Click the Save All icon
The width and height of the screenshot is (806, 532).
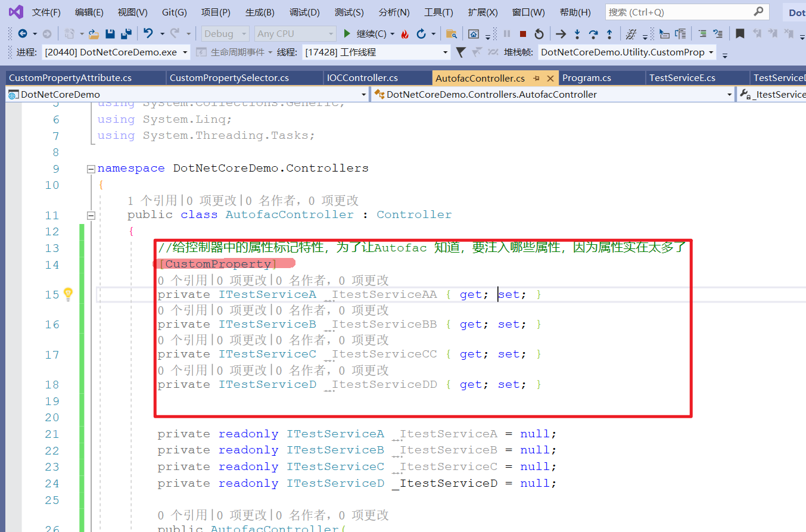[126, 34]
